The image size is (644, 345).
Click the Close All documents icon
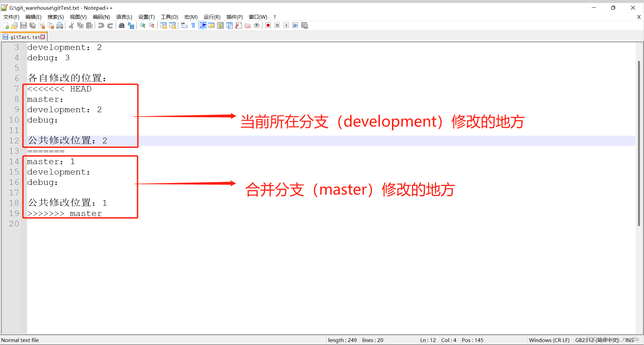pos(51,25)
